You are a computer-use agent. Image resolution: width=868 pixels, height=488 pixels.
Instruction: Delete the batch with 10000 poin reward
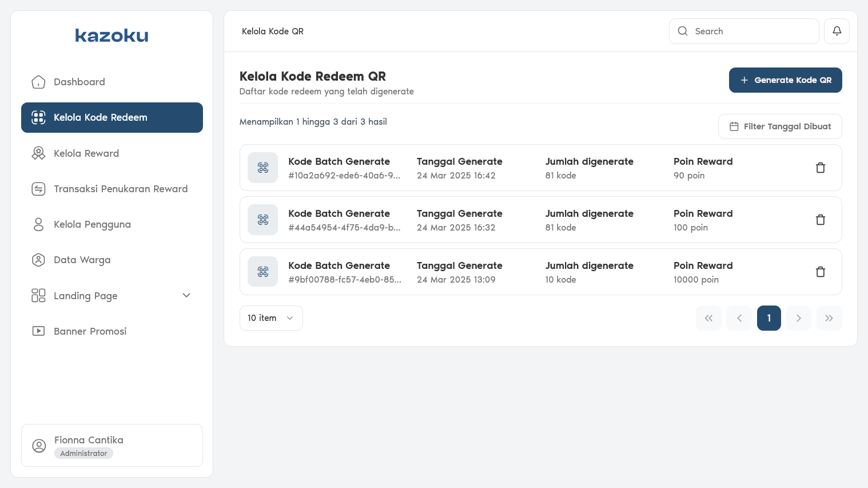pyautogui.click(x=820, y=272)
